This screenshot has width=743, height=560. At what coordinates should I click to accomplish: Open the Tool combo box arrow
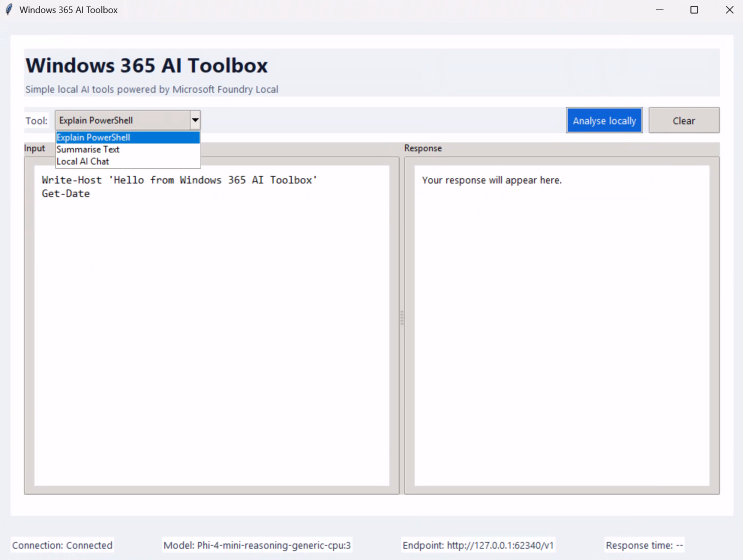195,120
